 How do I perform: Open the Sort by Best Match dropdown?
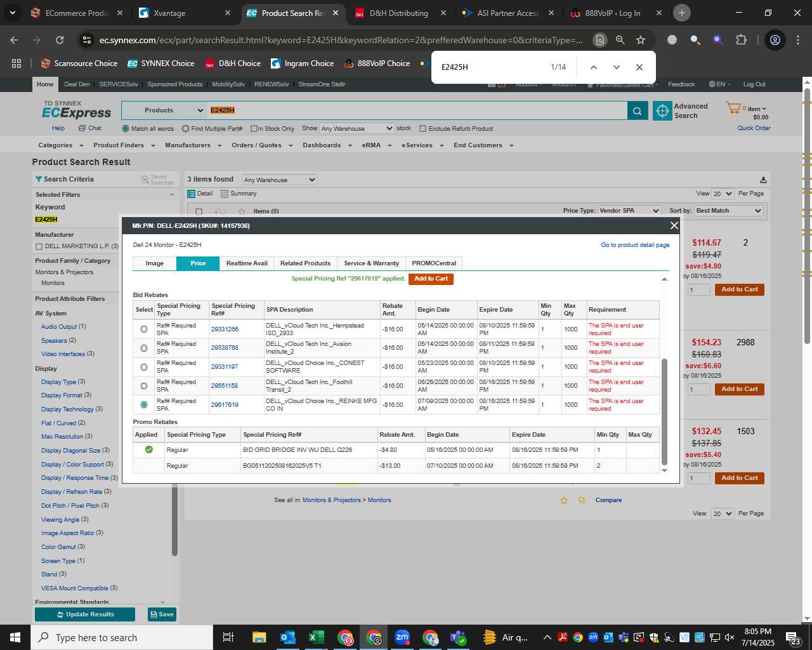click(x=728, y=210)
